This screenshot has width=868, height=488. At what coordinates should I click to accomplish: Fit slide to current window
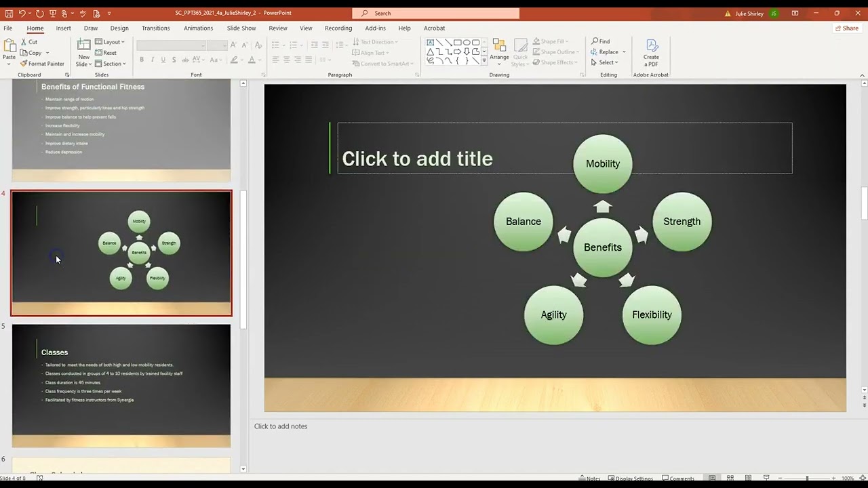[862, 479]
